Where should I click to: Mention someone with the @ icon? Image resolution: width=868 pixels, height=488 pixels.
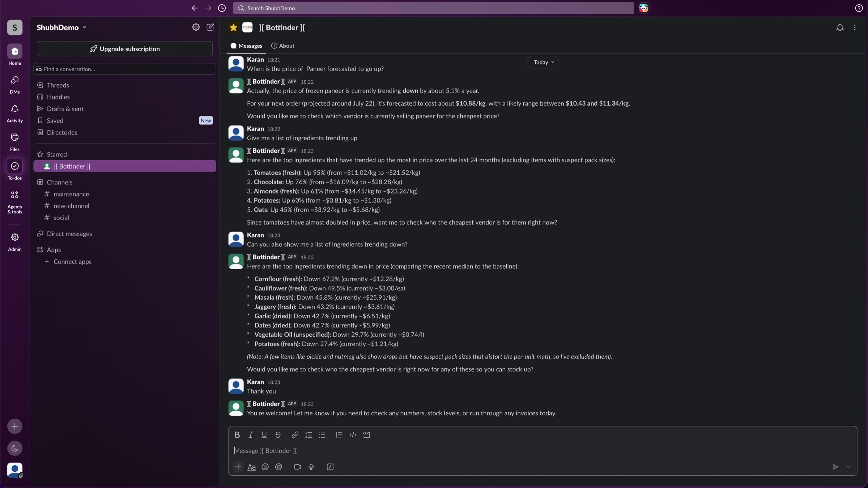278,467
